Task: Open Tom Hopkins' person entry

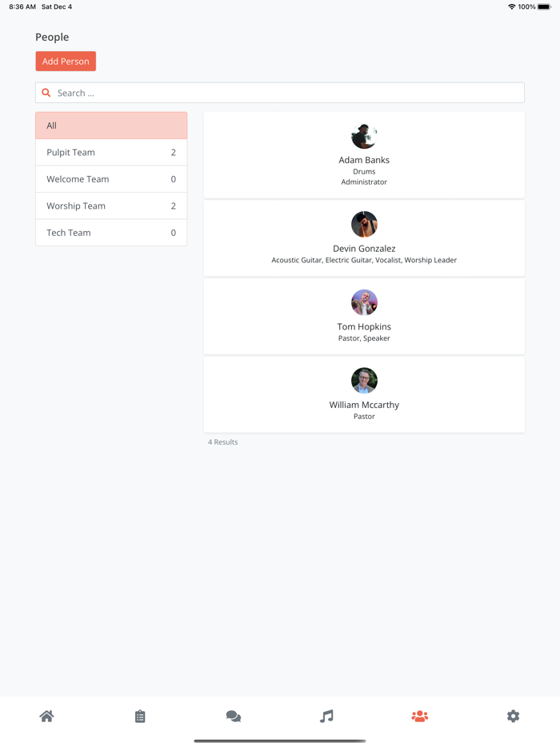Action: [364, 316]
